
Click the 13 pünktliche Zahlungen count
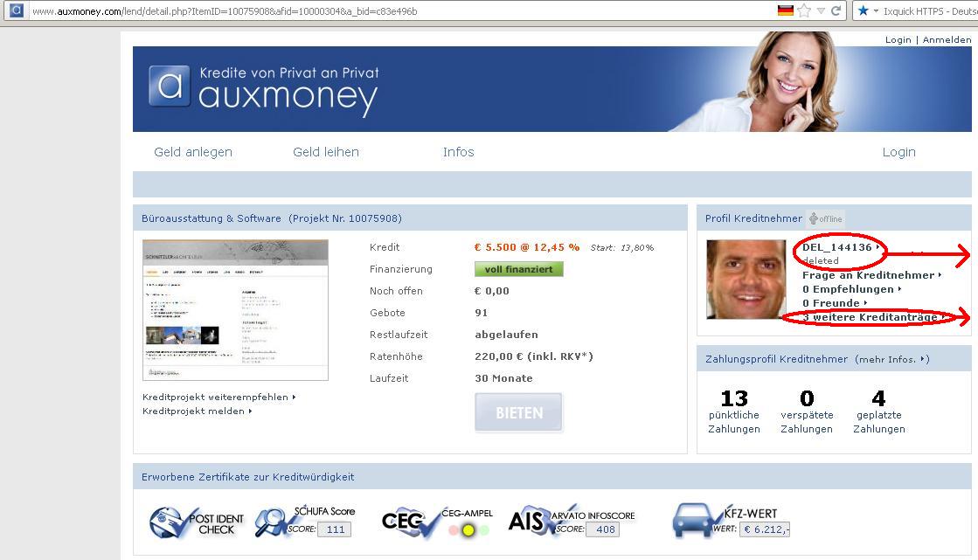(734, 398)
